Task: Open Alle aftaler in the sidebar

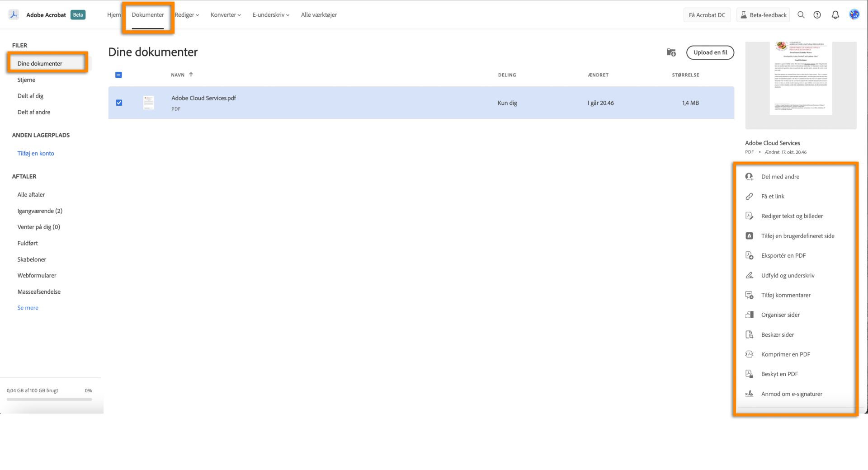Action: click(x=31, y=195)
